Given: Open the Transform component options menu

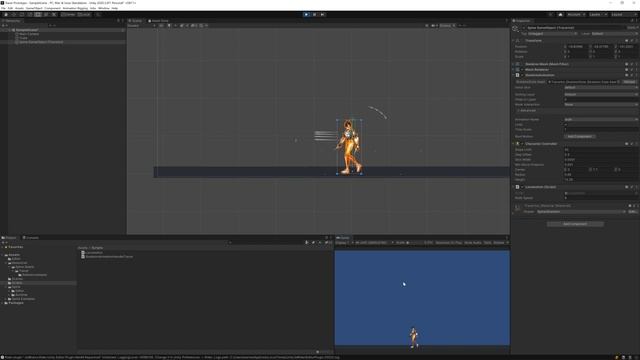Looking at the screenshot, I should pyautogui.click(x=636, y=40).
